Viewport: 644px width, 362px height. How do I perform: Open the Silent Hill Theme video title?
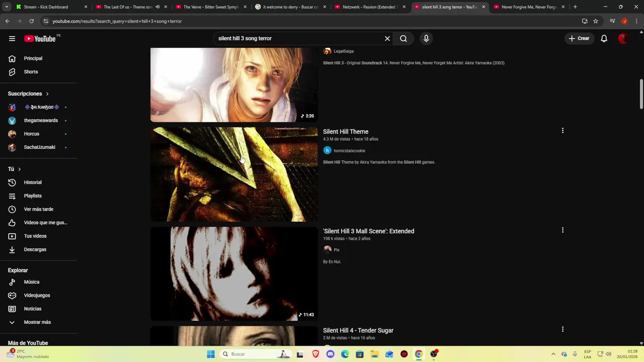coord(346,132)
